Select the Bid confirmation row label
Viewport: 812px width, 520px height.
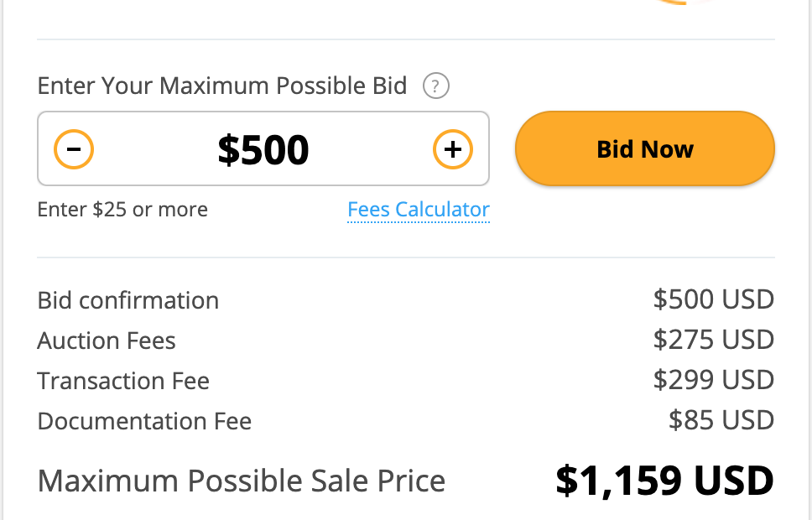(x=128, y=300)
